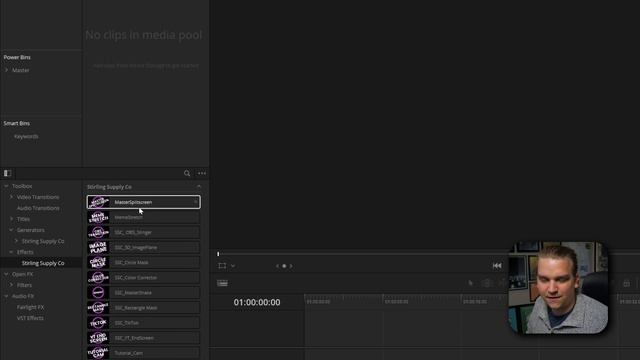Open the timeline view options icon

click(x=222, y=283)
